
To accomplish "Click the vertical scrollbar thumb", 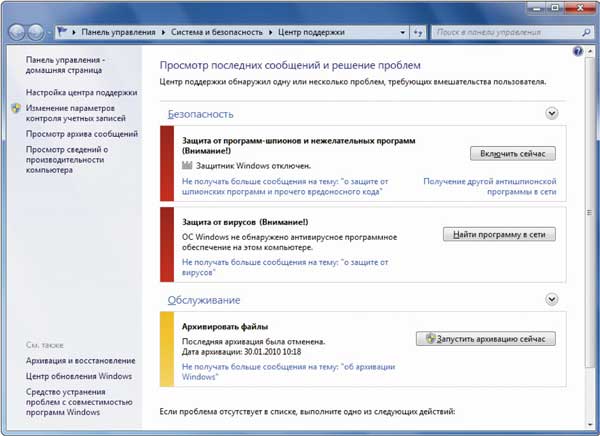I will [589, 212].
